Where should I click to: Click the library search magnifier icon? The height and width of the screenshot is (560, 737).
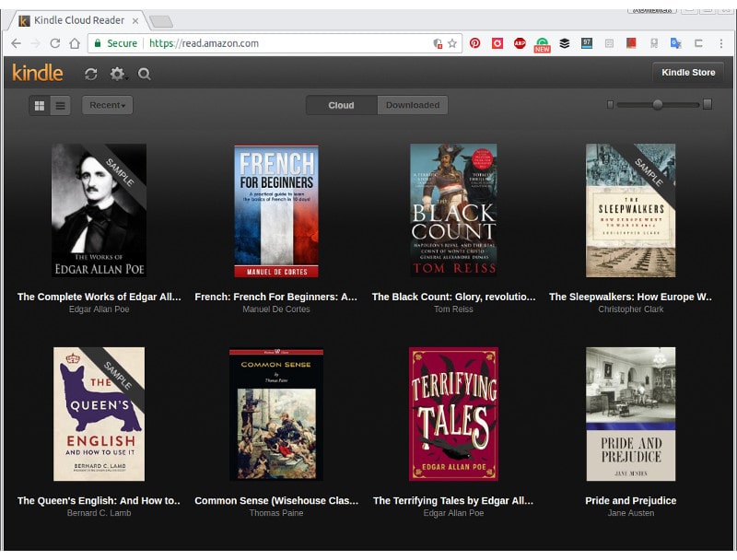(x=145, y=74)
